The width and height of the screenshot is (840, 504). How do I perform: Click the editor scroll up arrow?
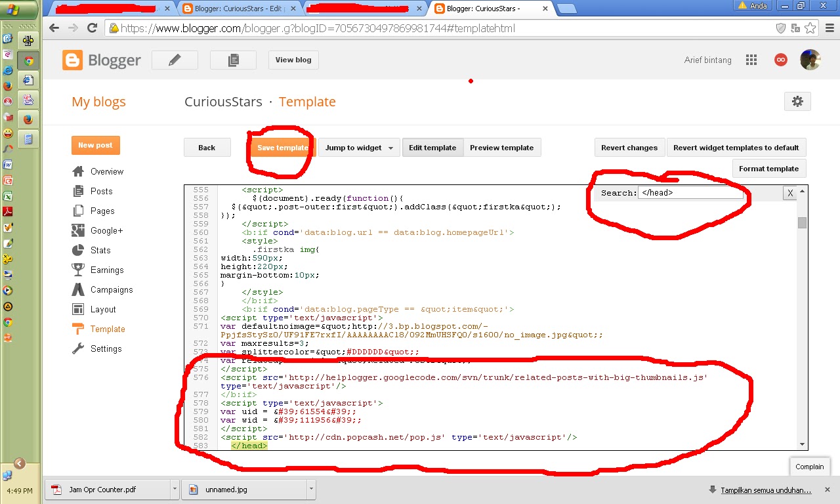point(802,190)
